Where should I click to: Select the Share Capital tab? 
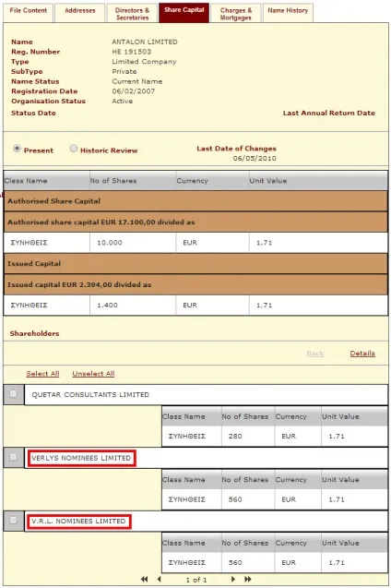tap(184, 13)
